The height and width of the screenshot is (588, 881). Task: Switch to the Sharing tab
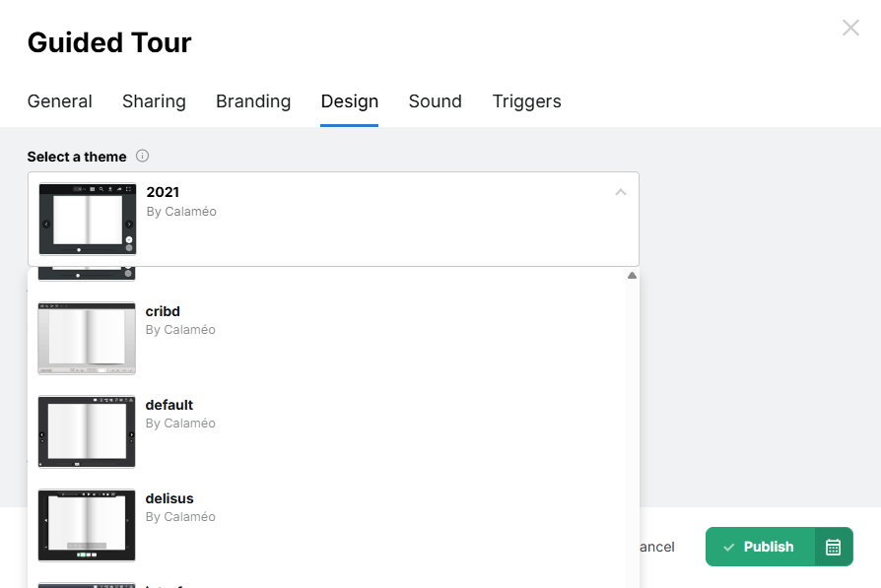coord(154,101)
